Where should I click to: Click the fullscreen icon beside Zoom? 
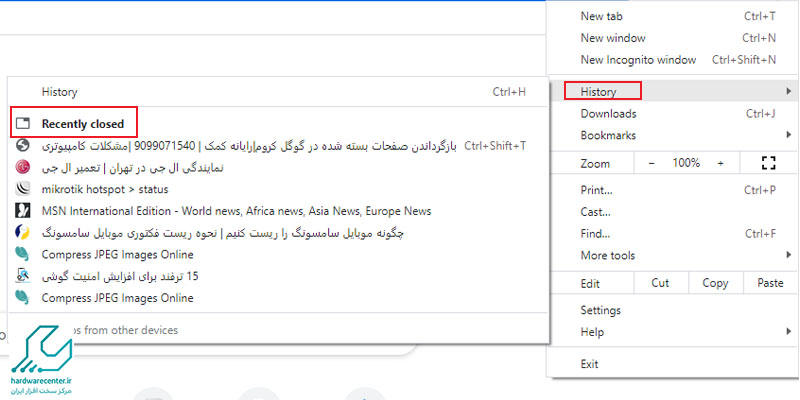[x=768, y=162]
